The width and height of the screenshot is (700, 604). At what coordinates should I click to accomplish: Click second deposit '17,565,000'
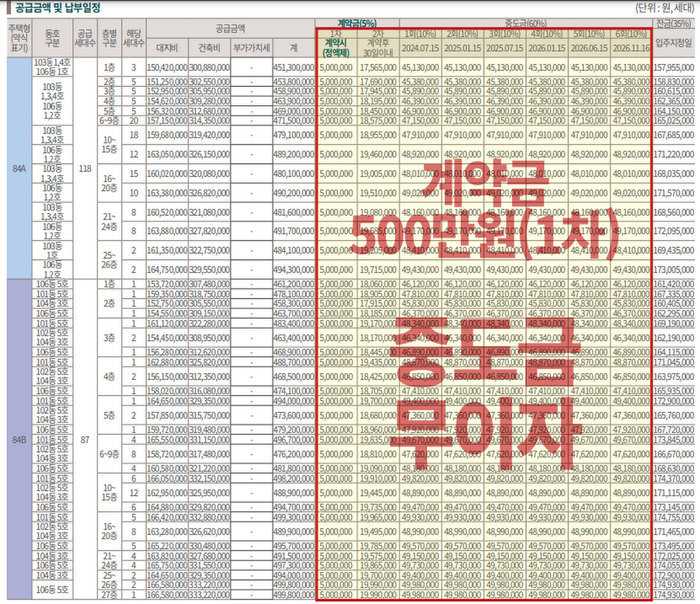[x=378, y=68]
